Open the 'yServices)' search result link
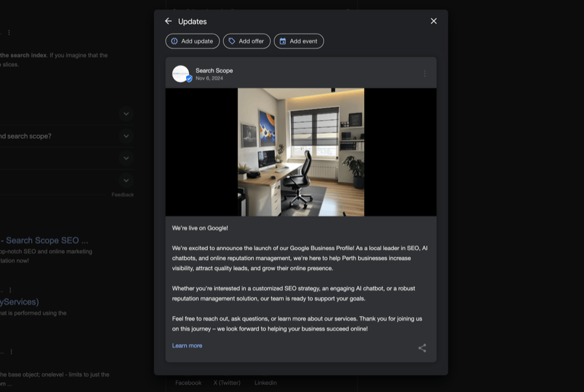Viewport: 584px width, 392px height. pyautogui.click(x=19, y=302)
